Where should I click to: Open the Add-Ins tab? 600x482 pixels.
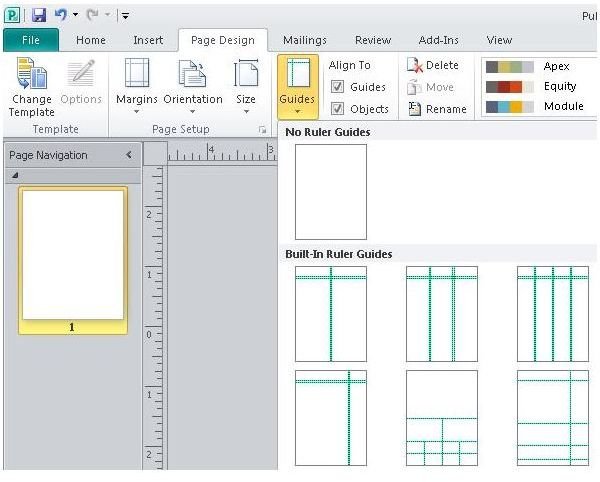(x=439, y=40)
